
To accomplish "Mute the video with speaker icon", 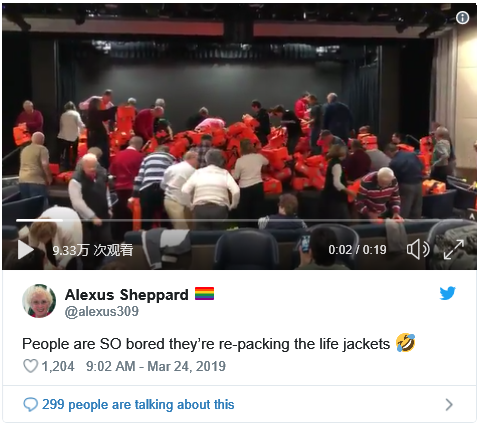I will 418,249.
